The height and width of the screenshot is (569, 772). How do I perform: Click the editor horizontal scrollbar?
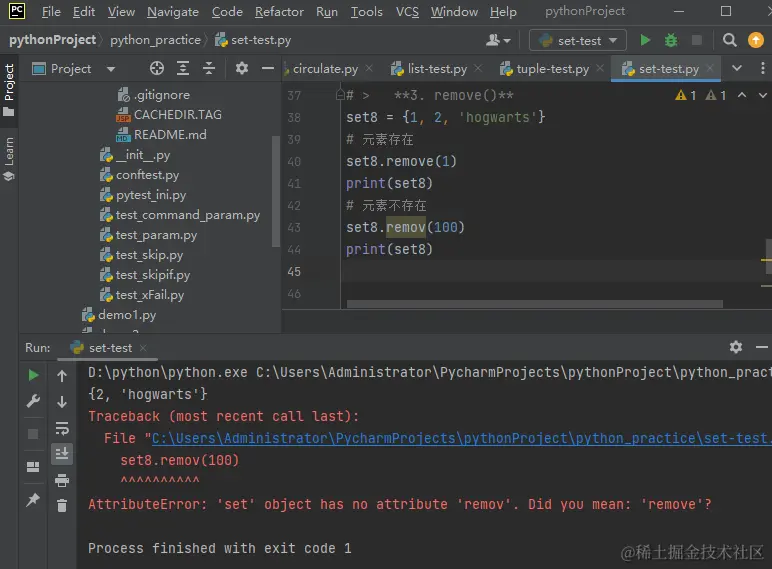pos(535,304)
